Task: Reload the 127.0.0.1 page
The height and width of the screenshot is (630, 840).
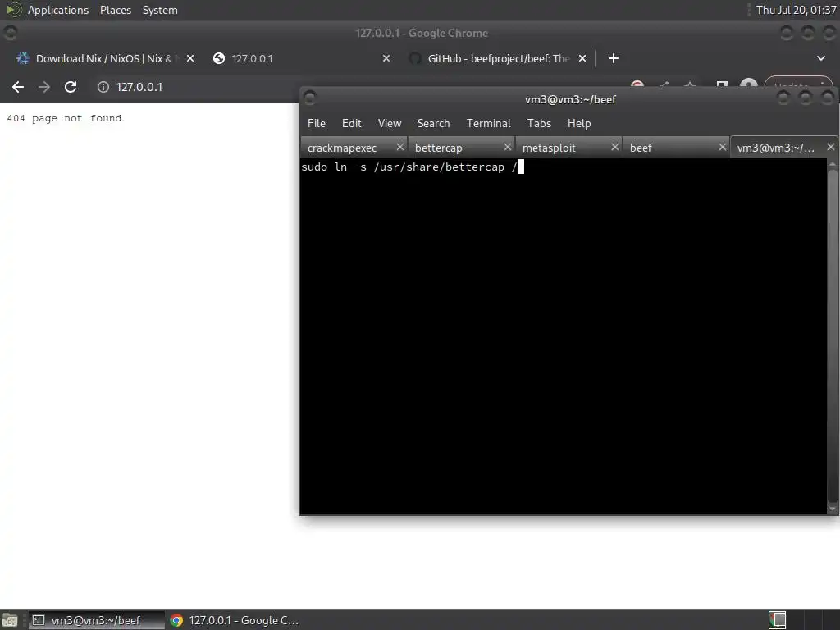Action: pyautogui.click(x=71, y=87)
